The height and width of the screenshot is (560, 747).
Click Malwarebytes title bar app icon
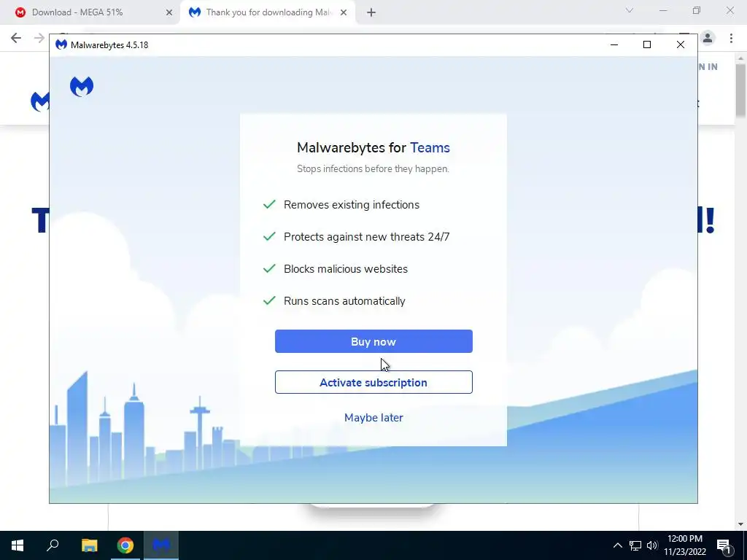tap(61, 44)
